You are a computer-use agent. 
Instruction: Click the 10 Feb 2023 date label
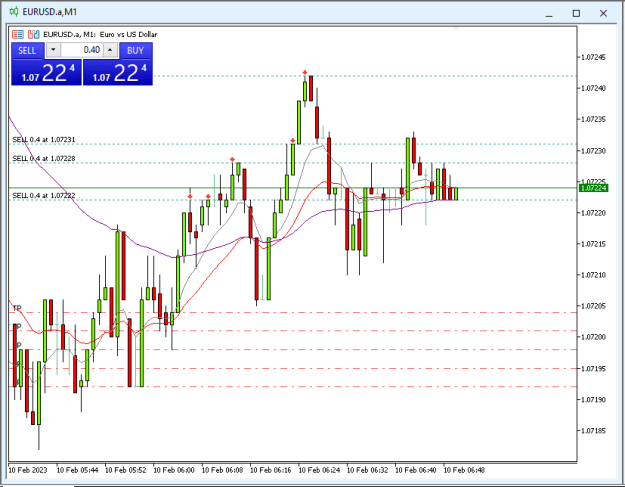[28, 470]
